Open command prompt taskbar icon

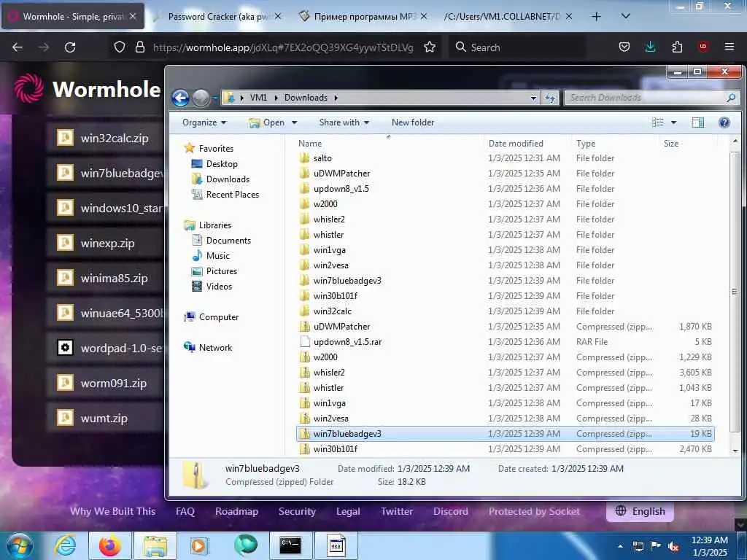click(x=290, y=545)
